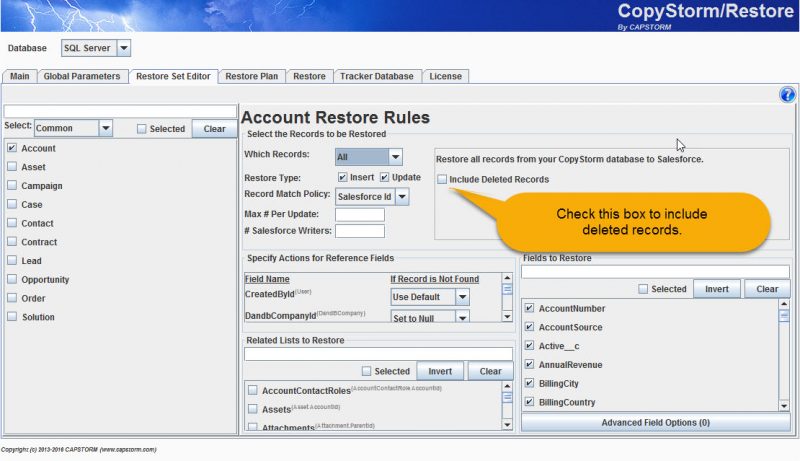The height and width of the screenshot is (461, 800).
Task: Click Invert in Related Lists section
Action: (x=440, y=371)
